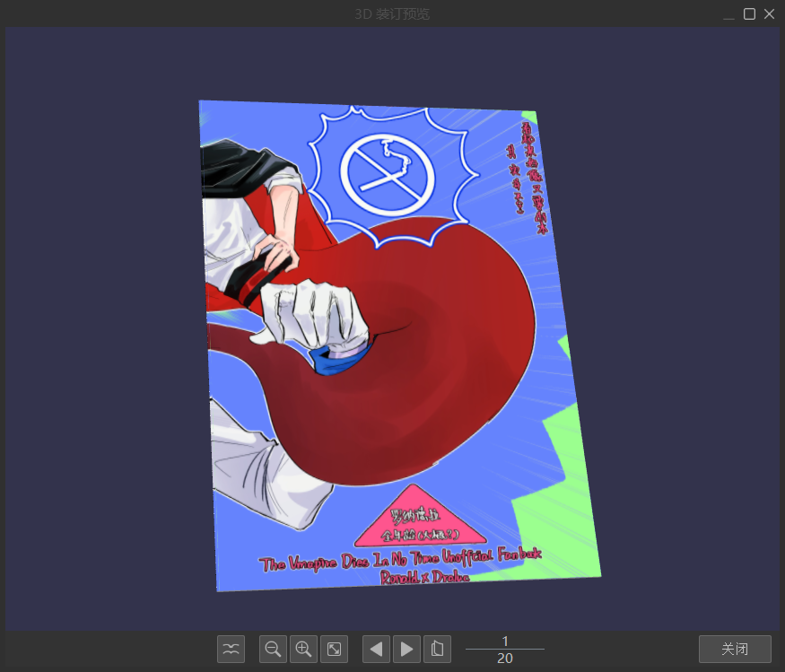
Task: Select the current page number 1
Action: point(505,641)
